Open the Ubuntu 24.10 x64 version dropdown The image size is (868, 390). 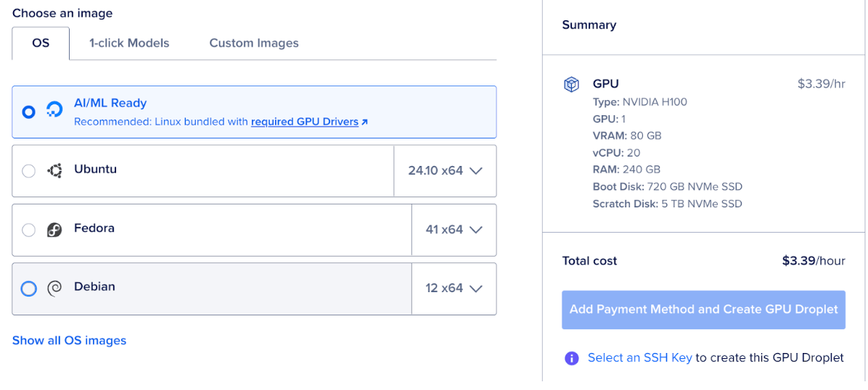(445, 170)
